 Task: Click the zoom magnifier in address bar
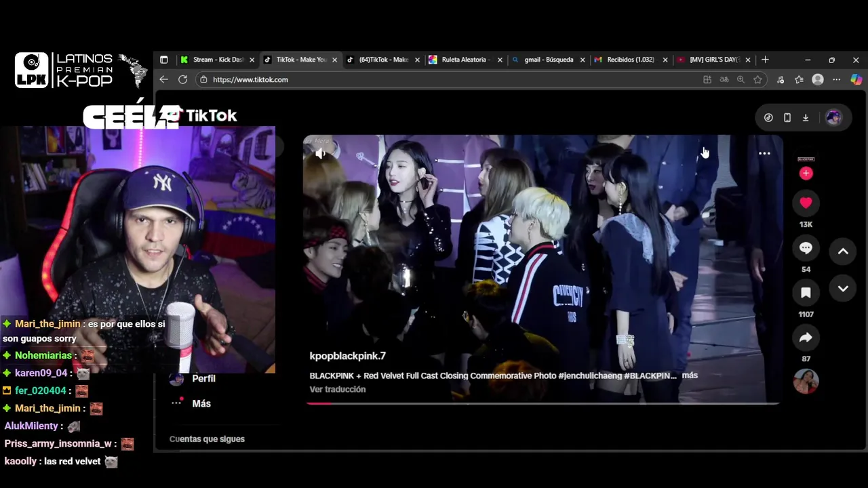[741, 79]
